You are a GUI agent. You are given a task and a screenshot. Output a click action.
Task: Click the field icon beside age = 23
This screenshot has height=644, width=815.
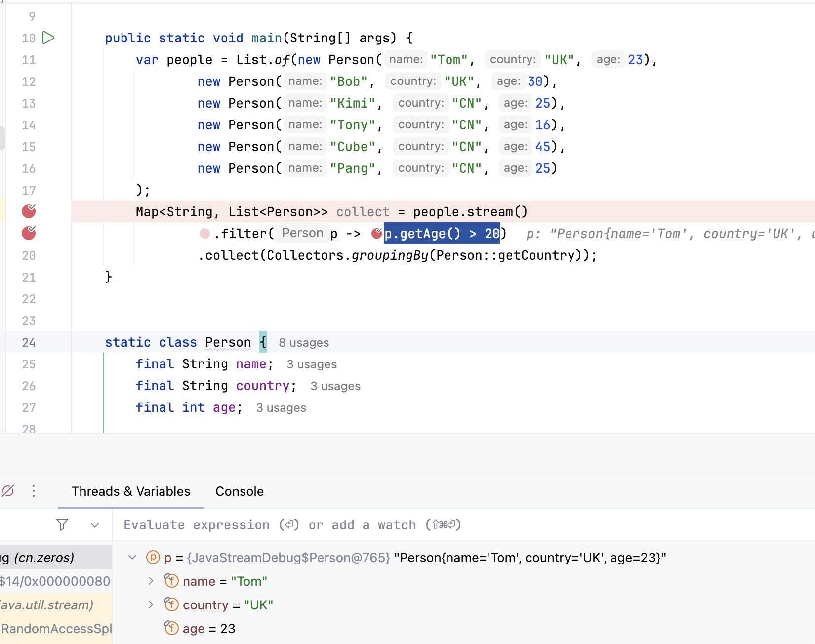point(171,628)
